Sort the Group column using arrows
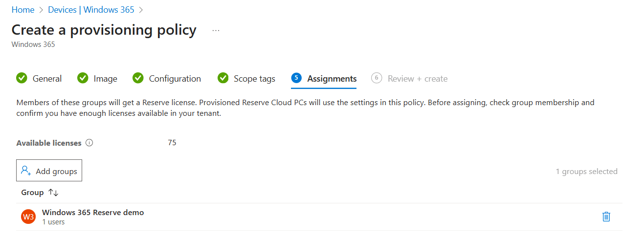644x241 pixels. coord(53,193)
